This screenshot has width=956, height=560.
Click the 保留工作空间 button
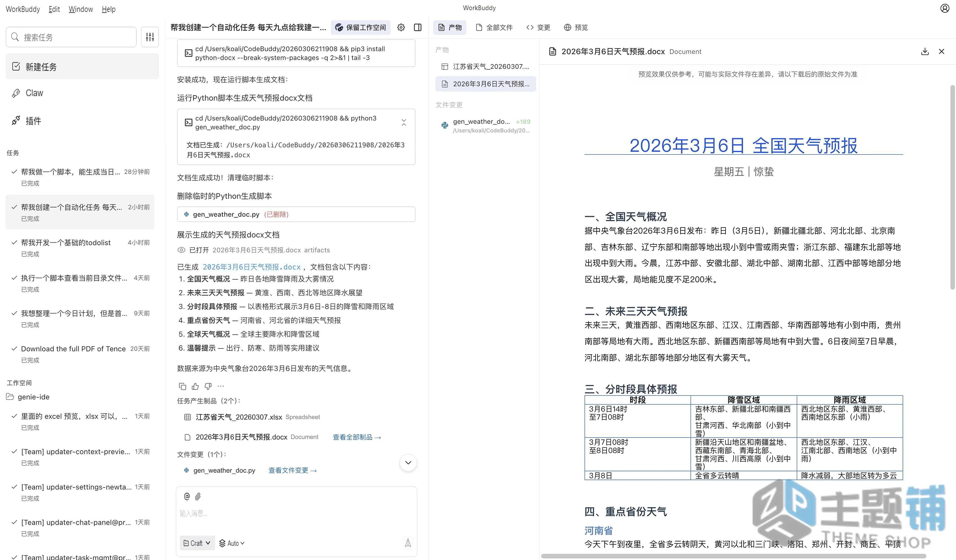[x=360, y=27]
